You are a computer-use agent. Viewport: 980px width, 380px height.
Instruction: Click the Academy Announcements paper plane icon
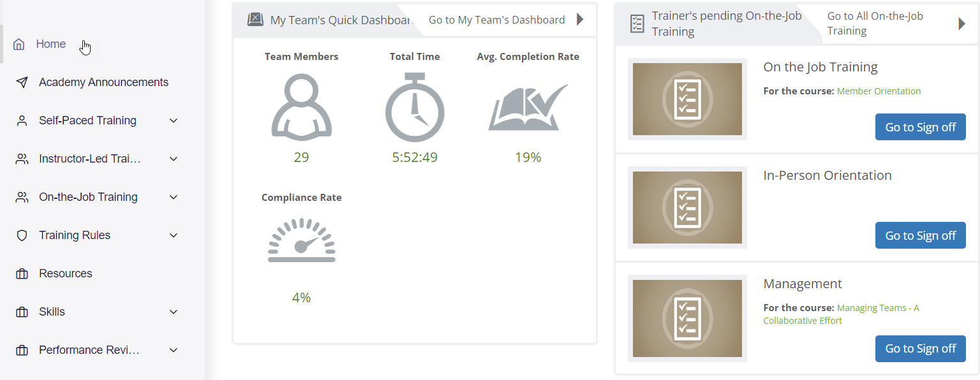coord(22,82)
